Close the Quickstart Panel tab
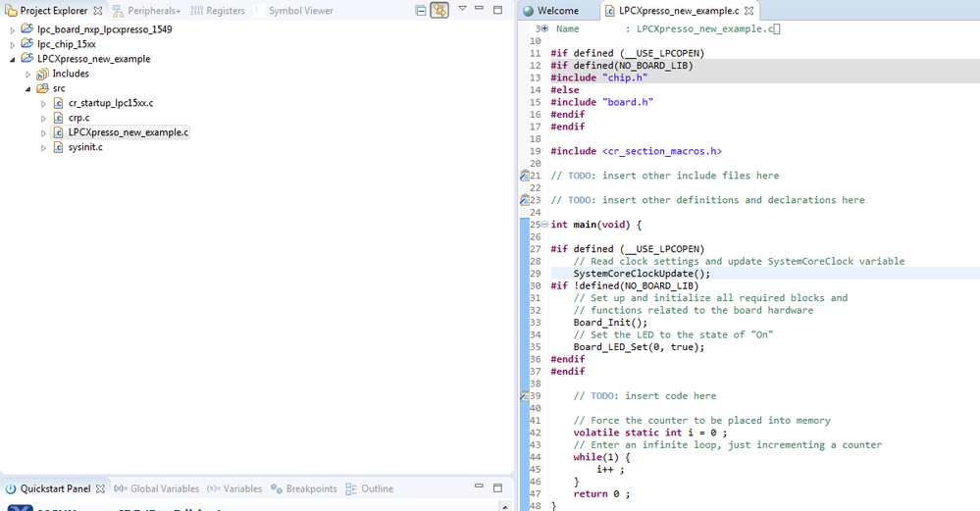Image resolution: width=980 pixels, height=511 pixels. [101, 488]
